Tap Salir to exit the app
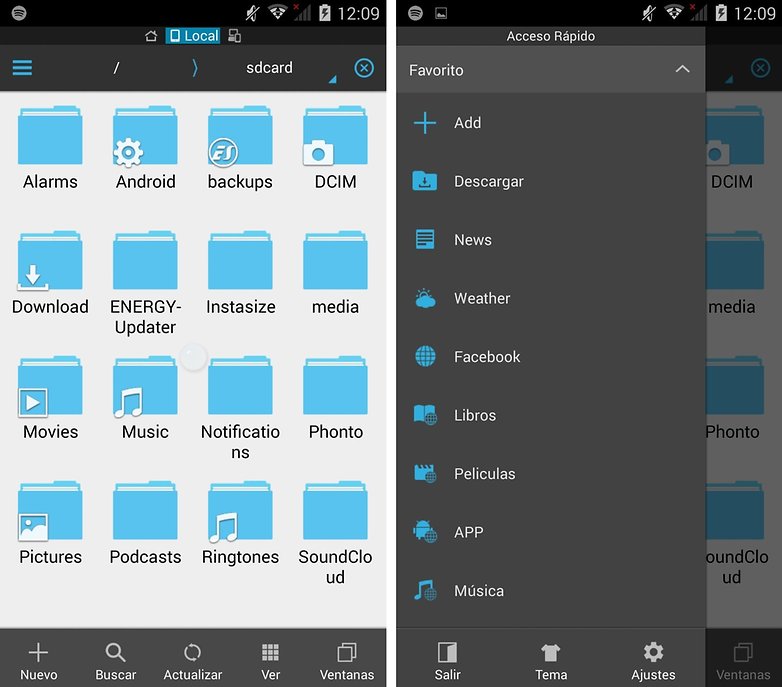 [x=447, y=661]
